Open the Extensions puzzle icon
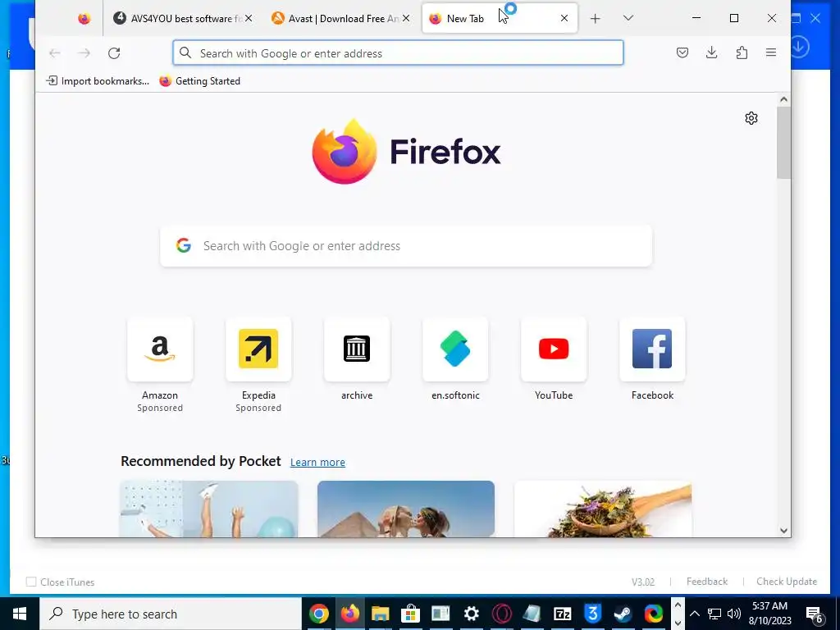 tap(742, 52)
